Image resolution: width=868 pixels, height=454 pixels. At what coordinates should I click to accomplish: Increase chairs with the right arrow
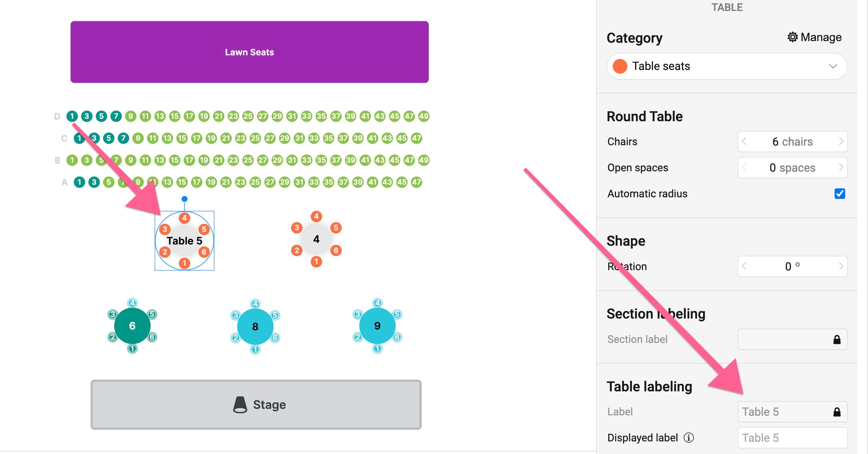point(841,142)
